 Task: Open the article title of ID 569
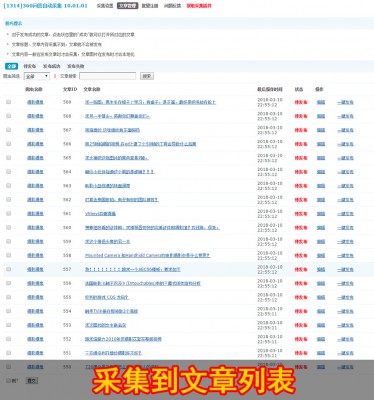[150, 102]
